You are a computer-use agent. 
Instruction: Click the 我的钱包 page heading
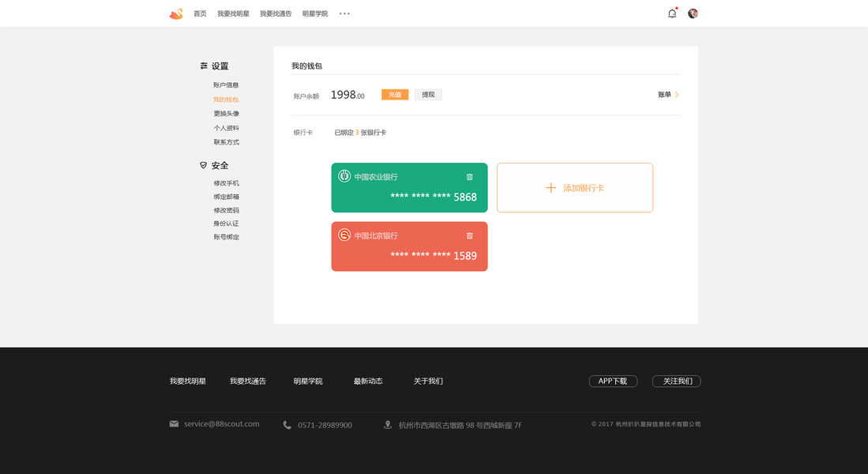point(306,66)
